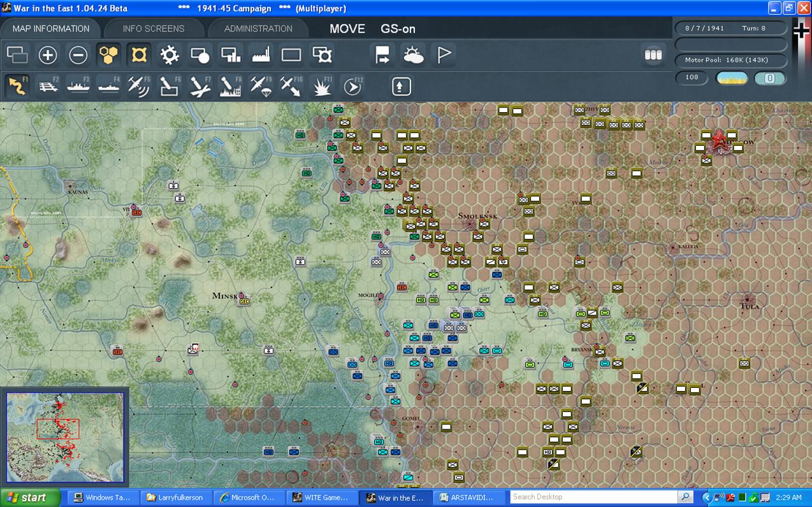Click the minimap overview thumbnail
Viewport: 812px width, 507px height.
pos(65,438)
